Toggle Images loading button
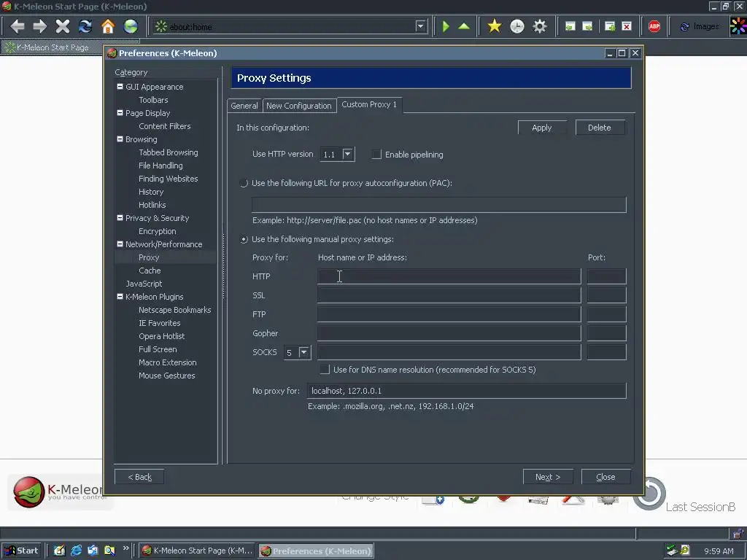This screenshot has width=747, height=560. (x=700, y=26)
